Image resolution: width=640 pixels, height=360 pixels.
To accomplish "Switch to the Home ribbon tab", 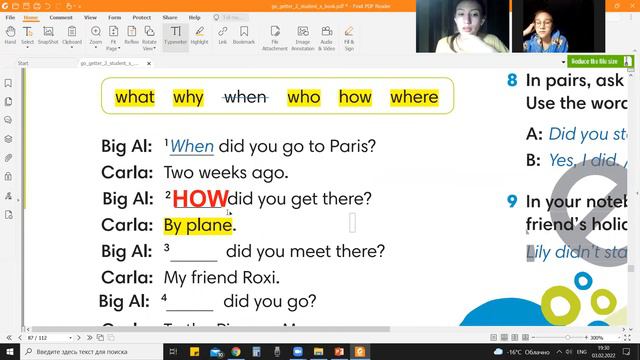I will (x=31, y=18).
